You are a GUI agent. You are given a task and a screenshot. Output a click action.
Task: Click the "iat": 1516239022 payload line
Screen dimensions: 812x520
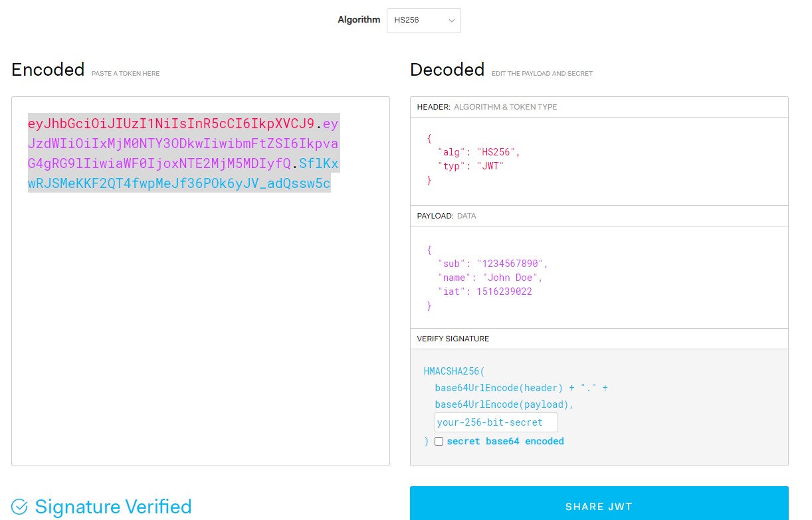click(484, 292)
